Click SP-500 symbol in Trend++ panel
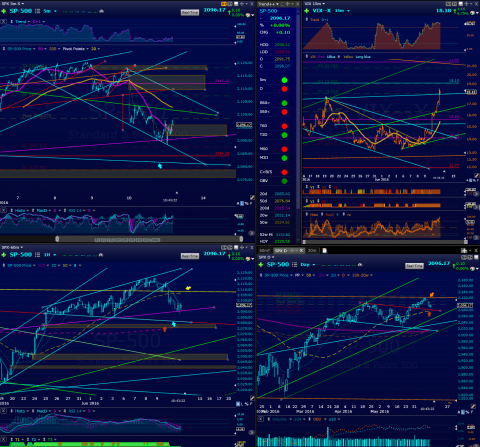 (268, 11)
